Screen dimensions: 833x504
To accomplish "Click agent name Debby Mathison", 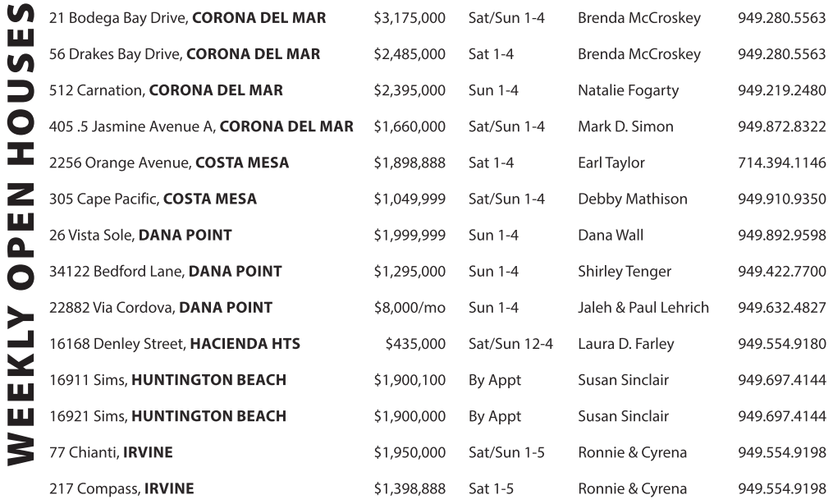I will click(632, 199).
